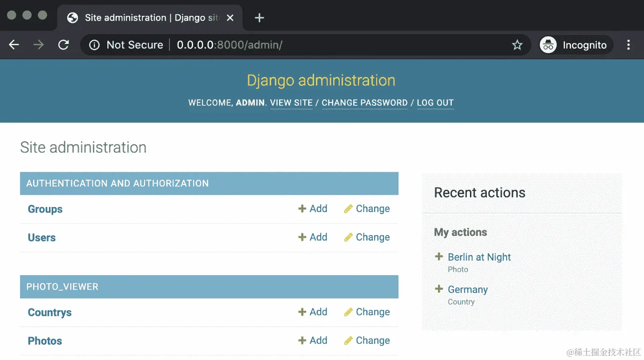Open the Germany recent action entry

pyautogui.click(x=468, y=290)
